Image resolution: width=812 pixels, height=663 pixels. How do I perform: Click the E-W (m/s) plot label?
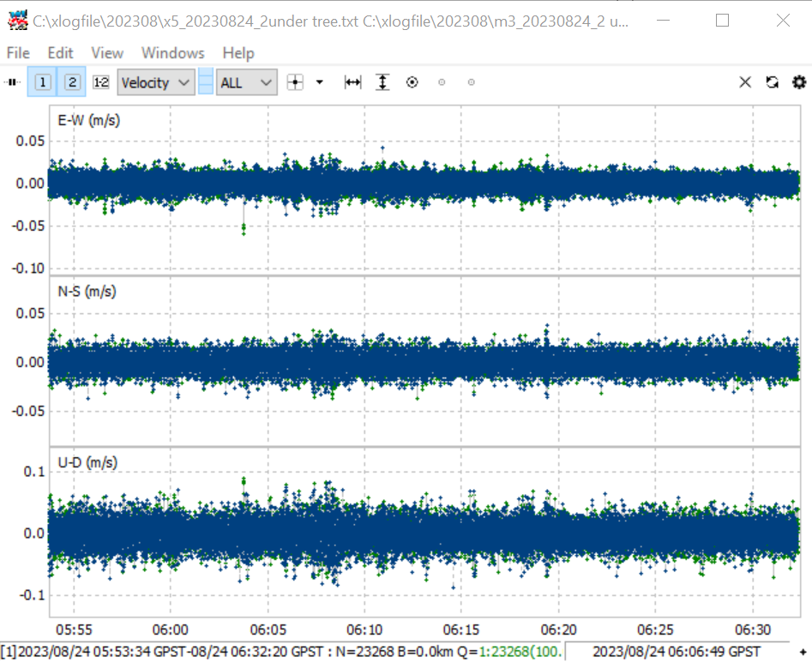89,121
